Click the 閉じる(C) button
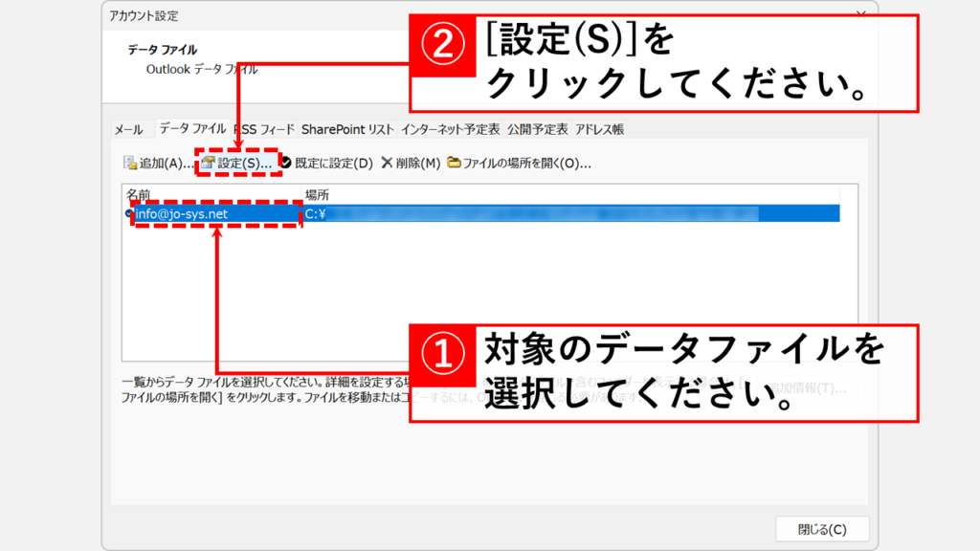 tap(822, 529)
